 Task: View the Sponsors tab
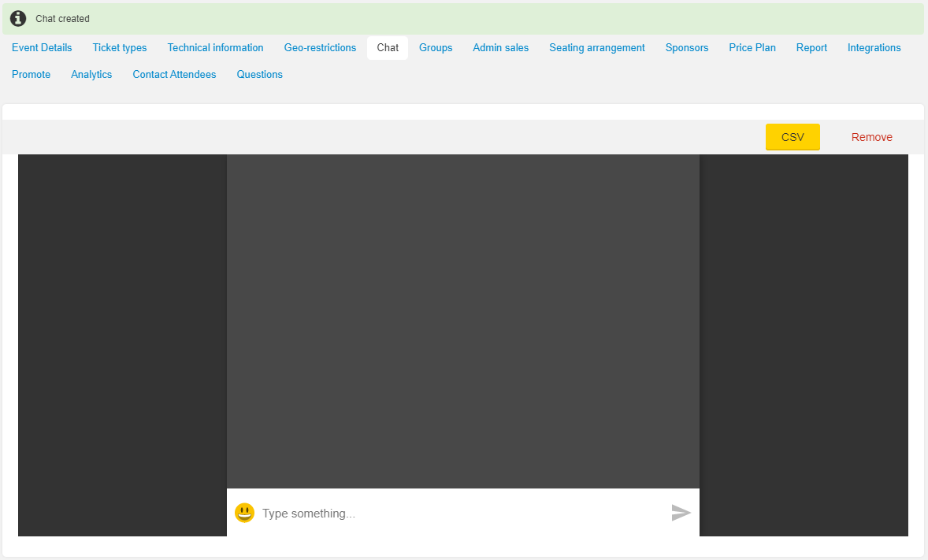pos(686,48)
